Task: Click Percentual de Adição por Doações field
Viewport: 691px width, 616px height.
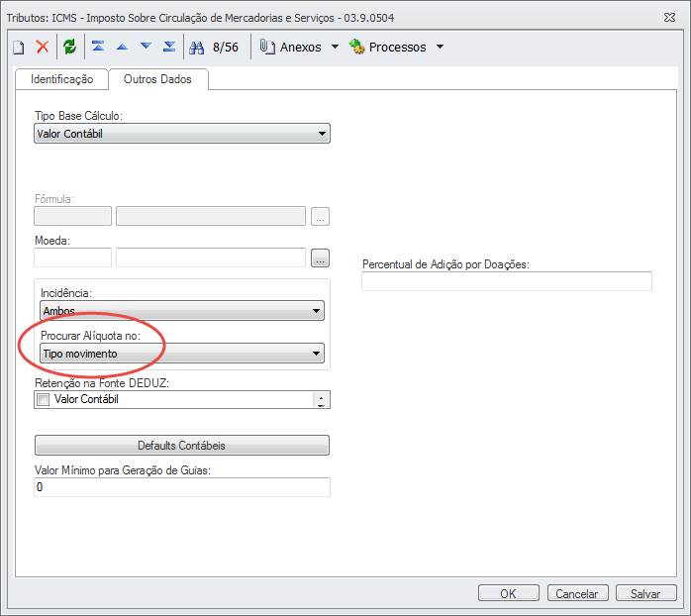Action: (506, 281)
